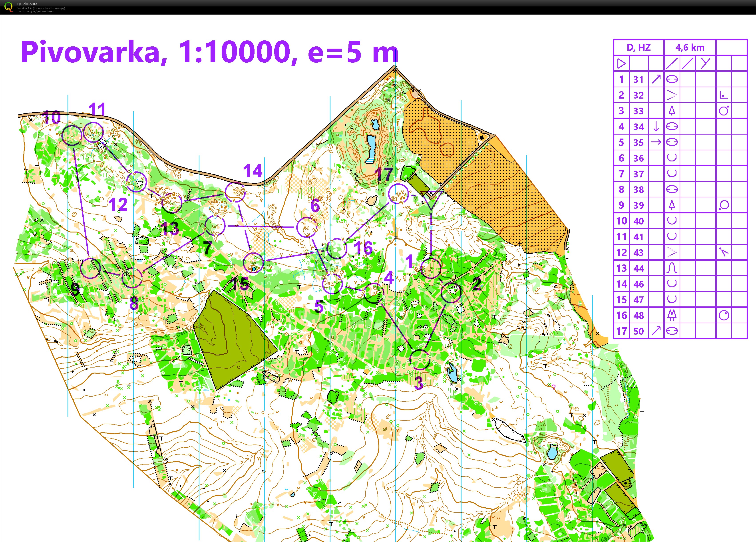
Task: Click the north-east arrow in row 50
Action: pyautogui.click(x=656, y=331)
